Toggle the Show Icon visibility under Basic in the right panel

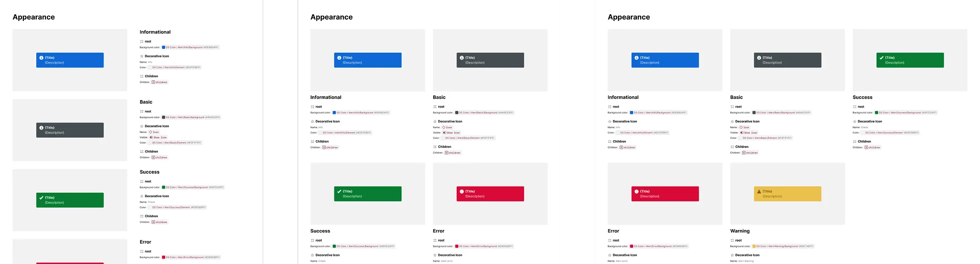[749, 132]
